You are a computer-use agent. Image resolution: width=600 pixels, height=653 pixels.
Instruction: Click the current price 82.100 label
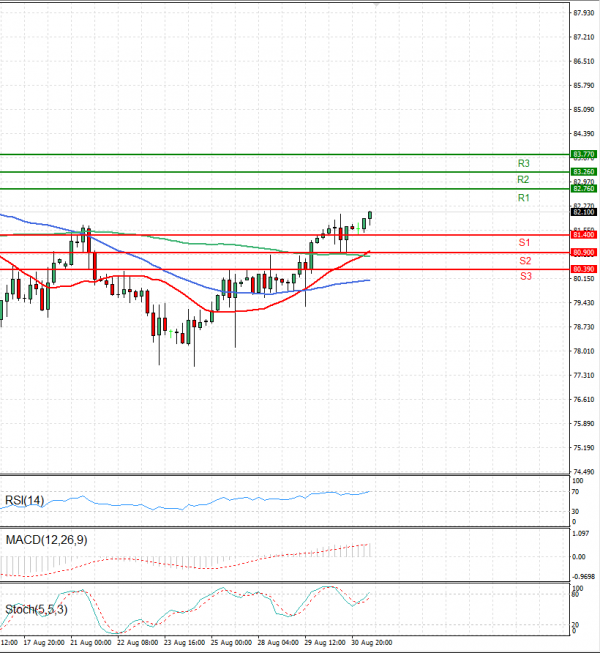click(583, 212)
